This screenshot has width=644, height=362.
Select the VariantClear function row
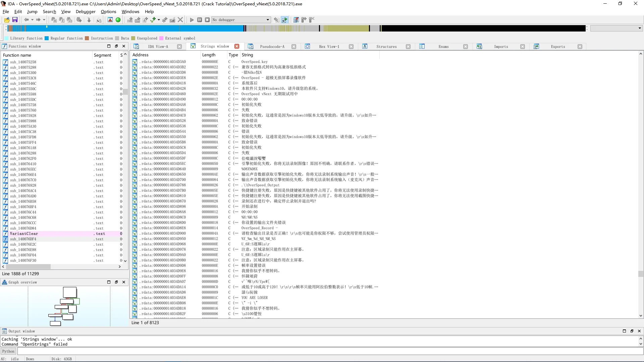(x=62, y=234)
